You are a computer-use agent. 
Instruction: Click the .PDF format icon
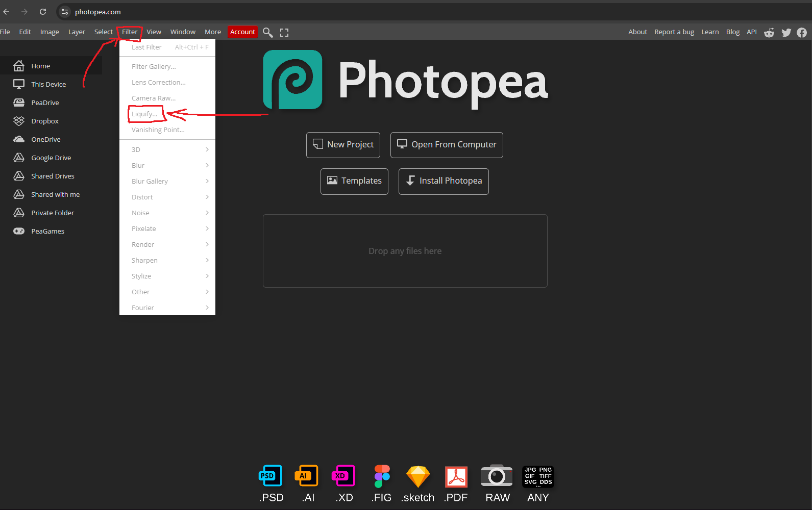[x=456, y=477]
